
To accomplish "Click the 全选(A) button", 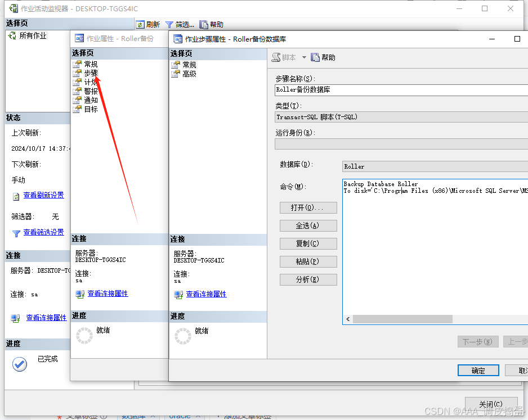I will tap(308, 225).
